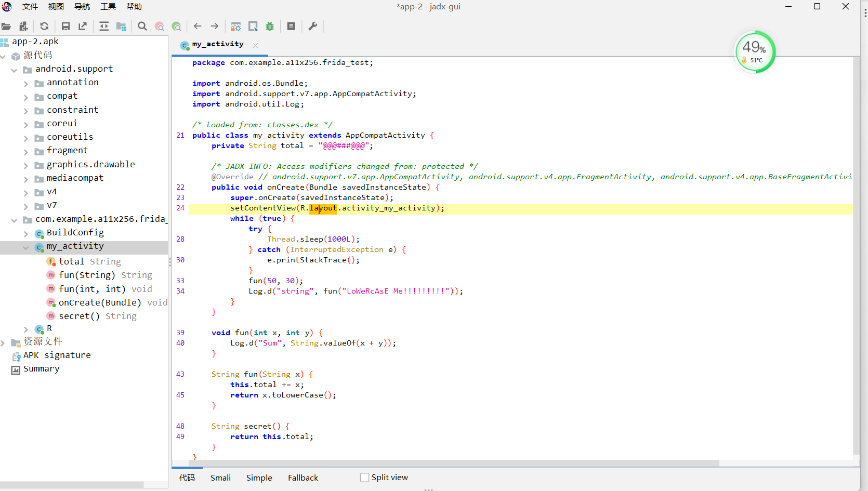Click line number 34 in gutter
The image size is (868, 491).
(180, 291)
